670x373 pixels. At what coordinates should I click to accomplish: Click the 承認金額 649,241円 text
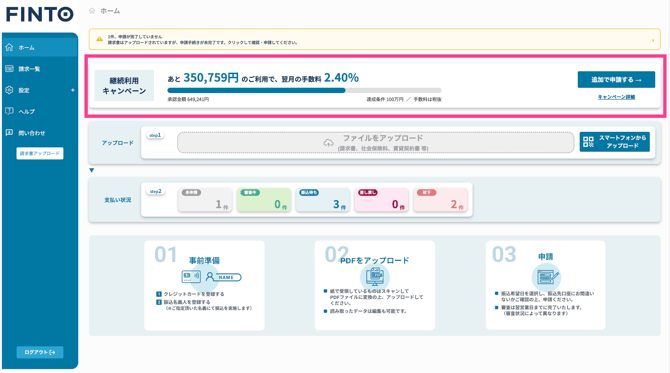tap(188, 100)
